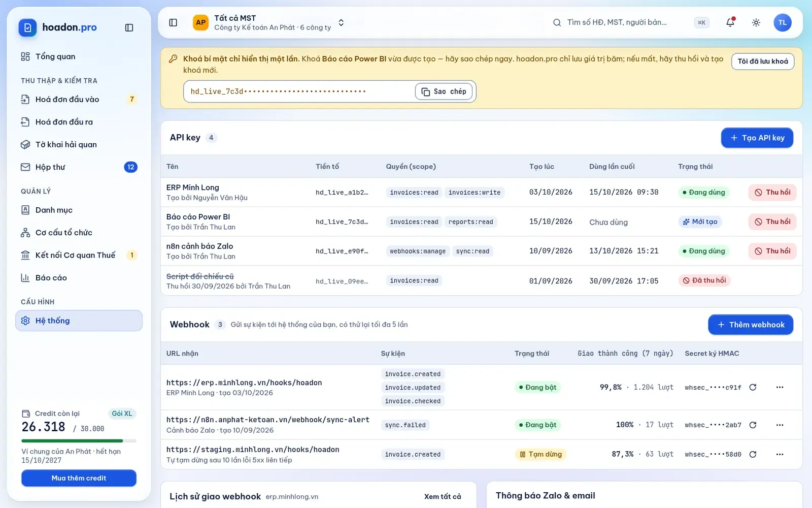This screenshot has height=508, width=812.
Task: Click Mua thêm credit button
Action: (79, 478)
